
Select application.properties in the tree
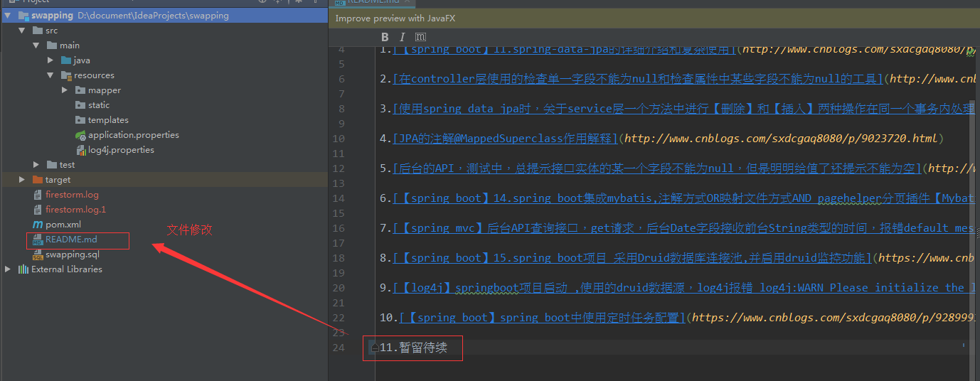134,135
